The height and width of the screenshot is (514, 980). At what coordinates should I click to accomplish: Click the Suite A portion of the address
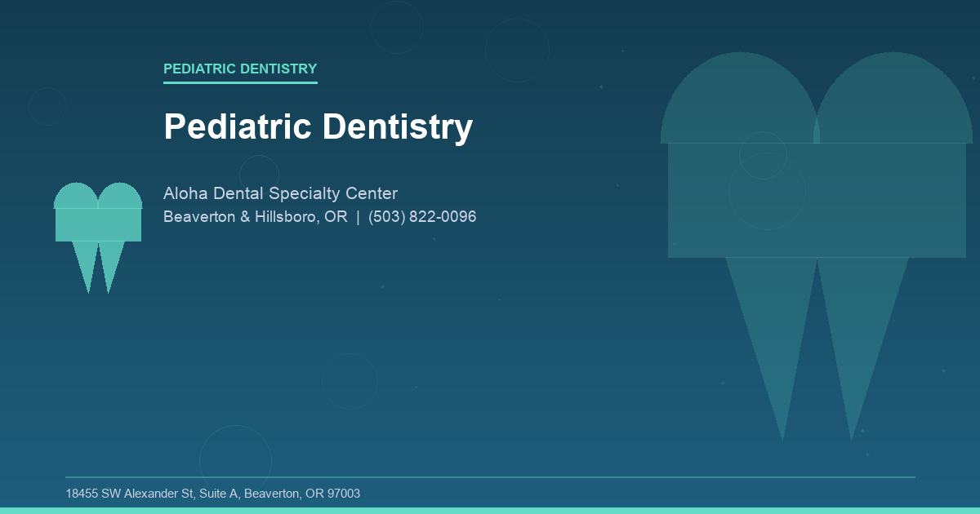pyautogui.click(x=217, y=493)
